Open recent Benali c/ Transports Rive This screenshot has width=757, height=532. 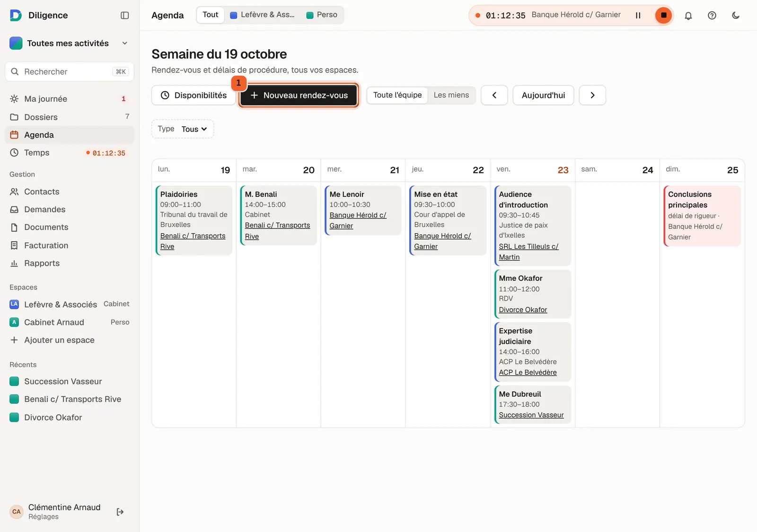click(70, 399)
